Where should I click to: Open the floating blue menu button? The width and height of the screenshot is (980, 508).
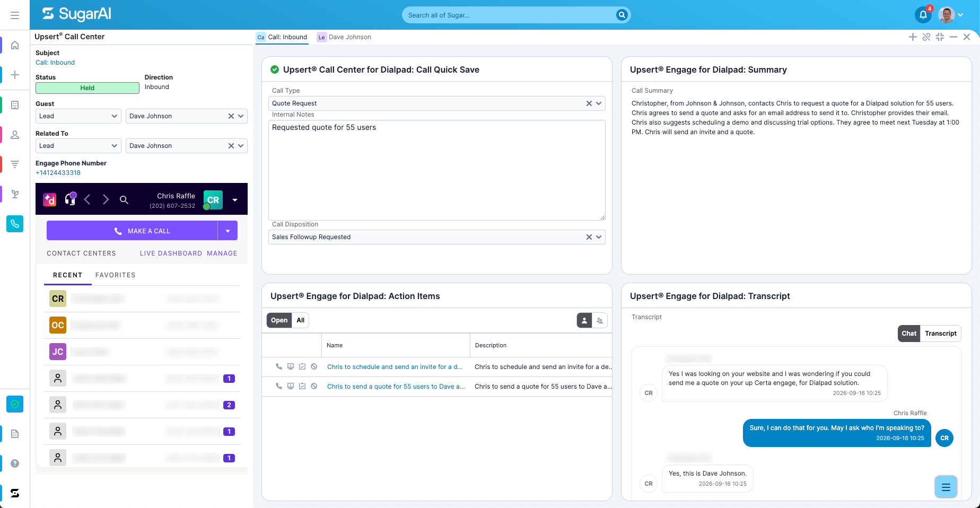coord(946,487)
